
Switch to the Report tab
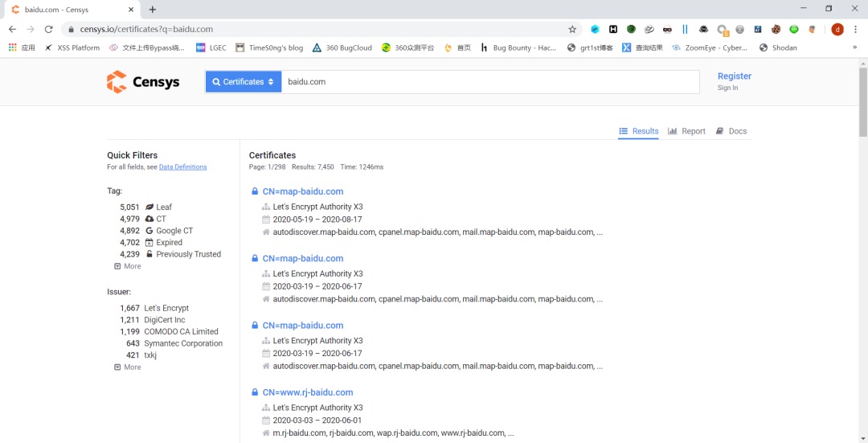686,131
